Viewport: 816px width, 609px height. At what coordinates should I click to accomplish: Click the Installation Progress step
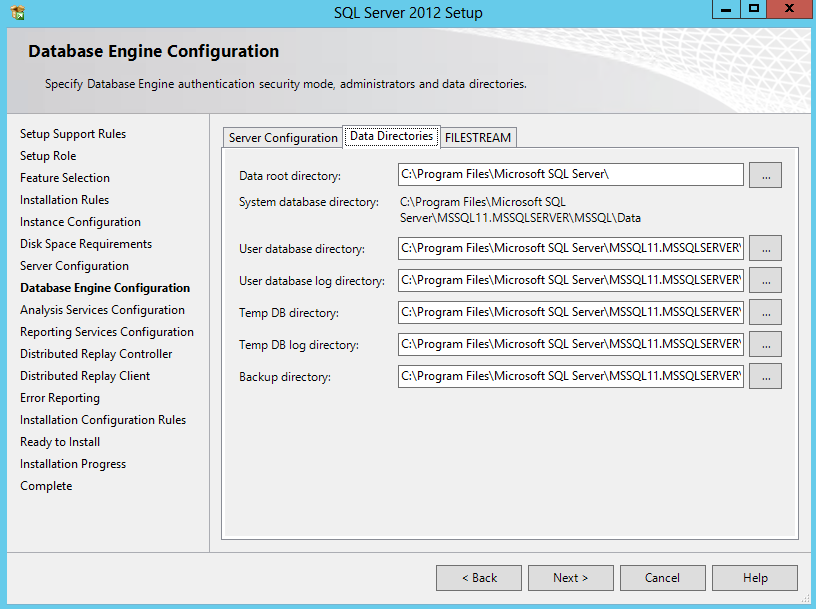coord(73,464)
